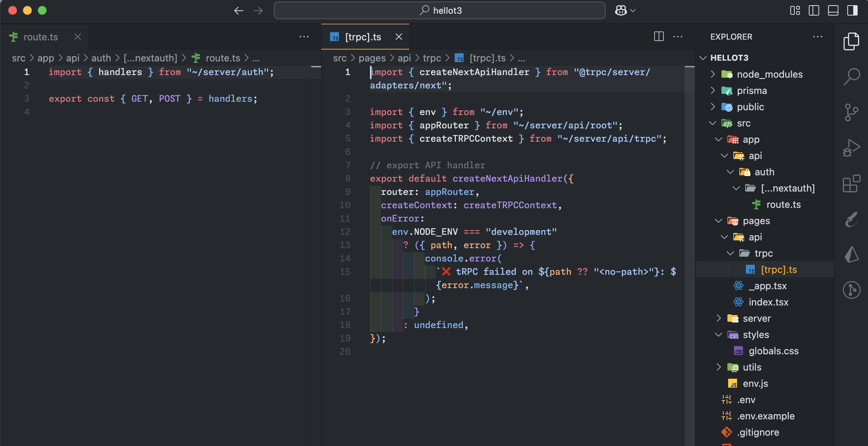Close the [trpc].ts tab

398,37
